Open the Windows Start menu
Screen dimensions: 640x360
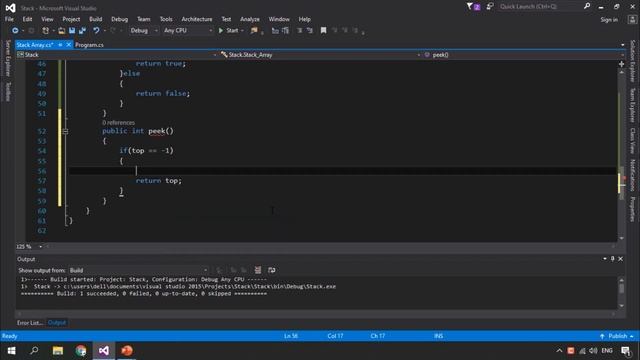coord(11,351)
